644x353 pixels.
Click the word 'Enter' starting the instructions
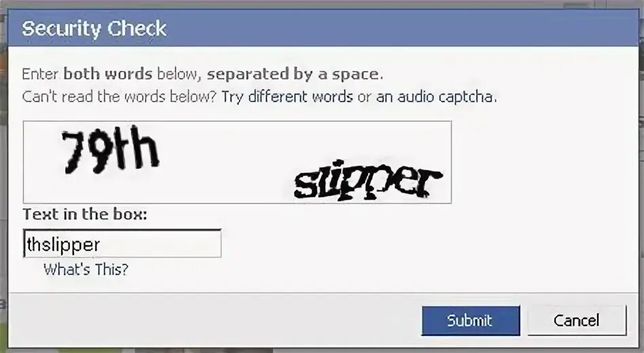pyautogui.click(x=40, y=74)
